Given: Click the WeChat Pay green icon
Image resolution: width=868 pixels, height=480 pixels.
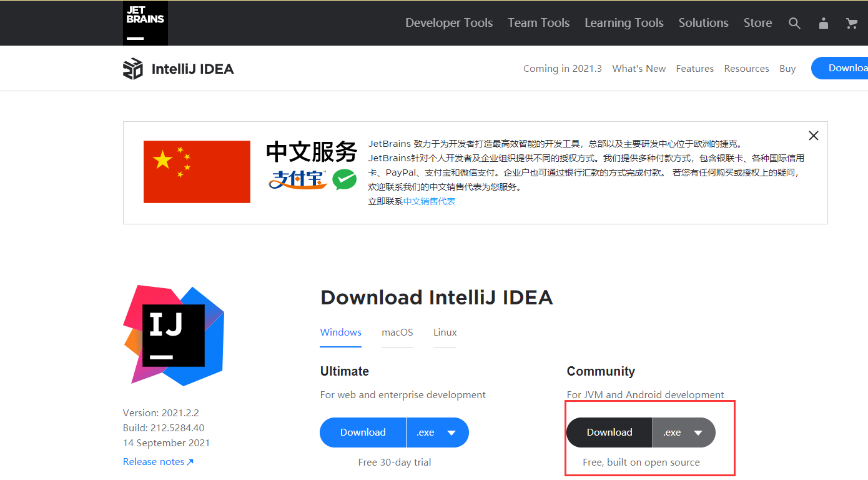Looking at the screenshot, I should 344,179.
